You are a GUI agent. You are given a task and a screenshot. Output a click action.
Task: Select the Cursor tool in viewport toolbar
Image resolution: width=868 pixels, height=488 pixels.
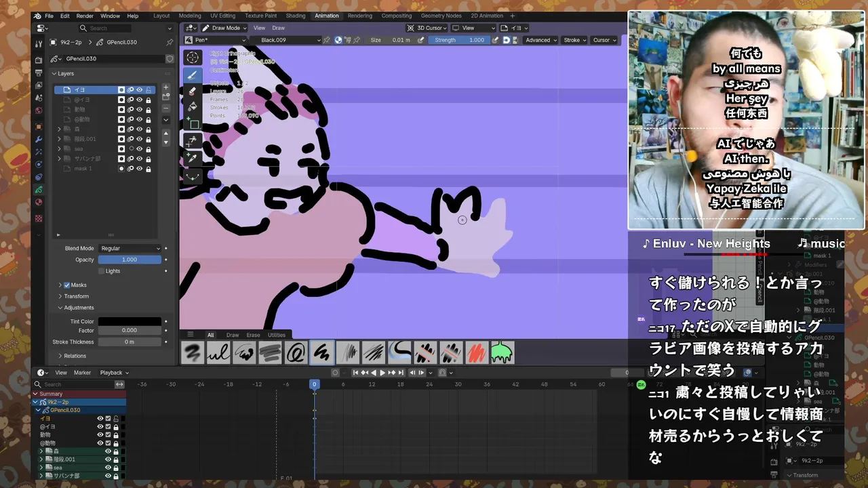193,58
